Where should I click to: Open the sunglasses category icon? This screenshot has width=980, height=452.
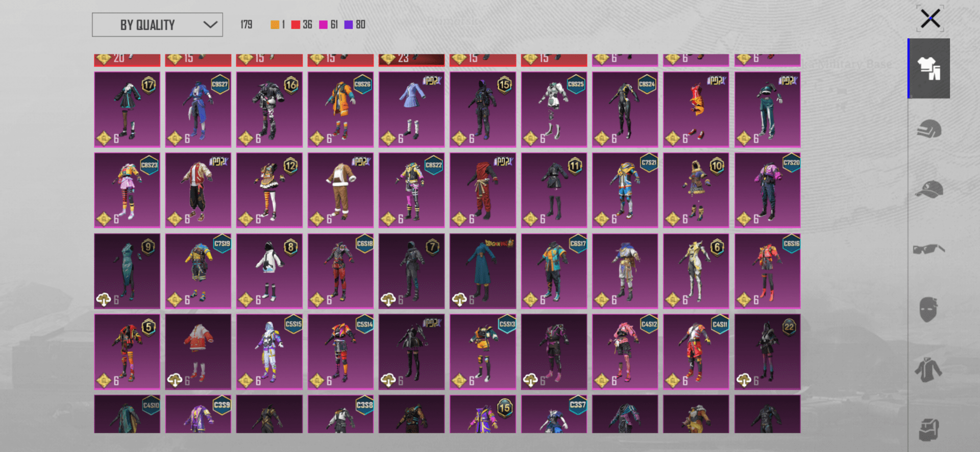(928, 249)
